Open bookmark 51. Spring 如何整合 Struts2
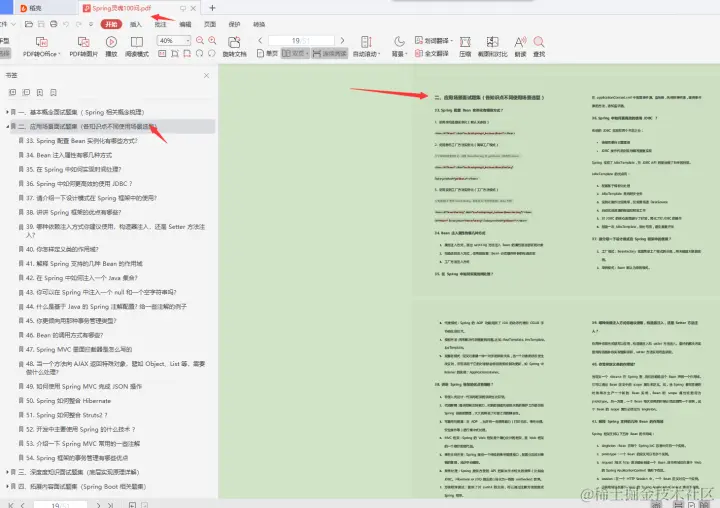Screen dimensions: 720x508 pos(62,415)
